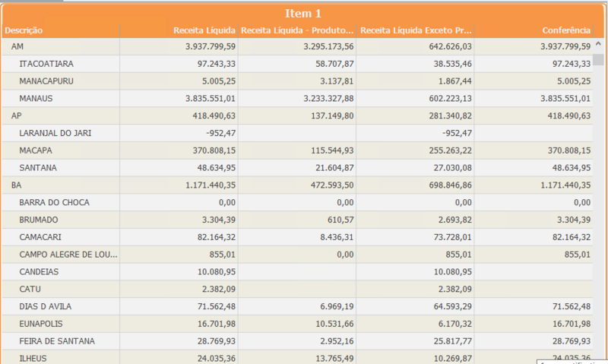Click the Receita Líquida Exceto Pr... header
This screenshot has width=608, height=364.
click(x=416, y=30)
